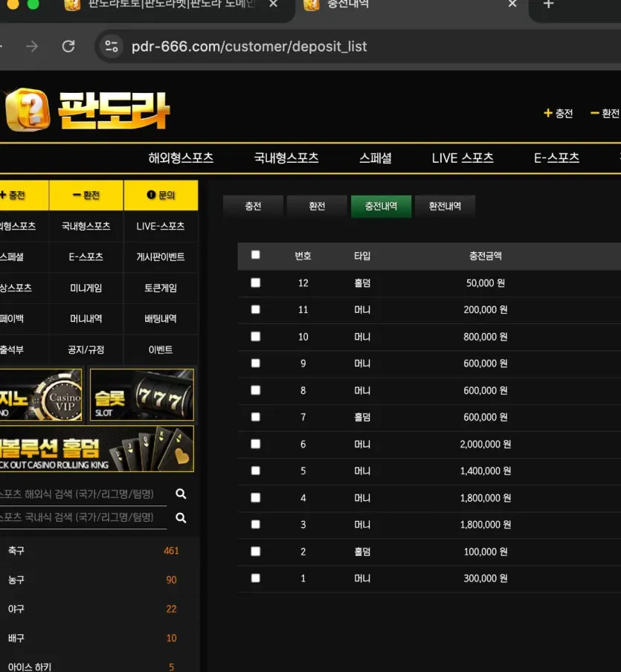Toggle the select-all checkbox in table header
The height and width of the screenshot is (672, 621).
tap(256, 254)
